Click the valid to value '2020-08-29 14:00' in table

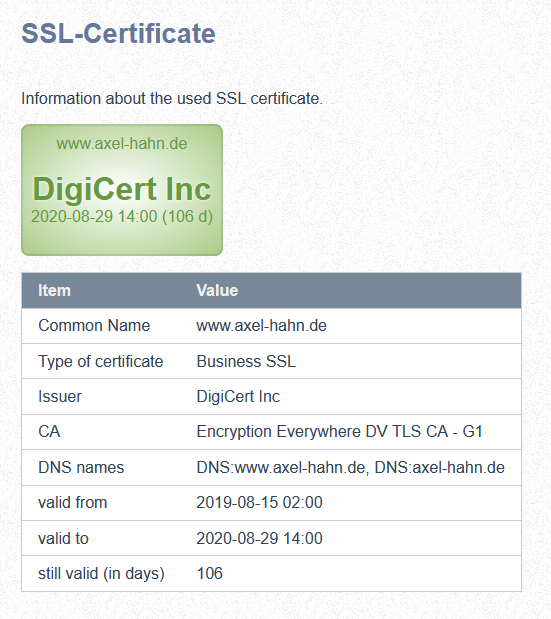[259, 538]
